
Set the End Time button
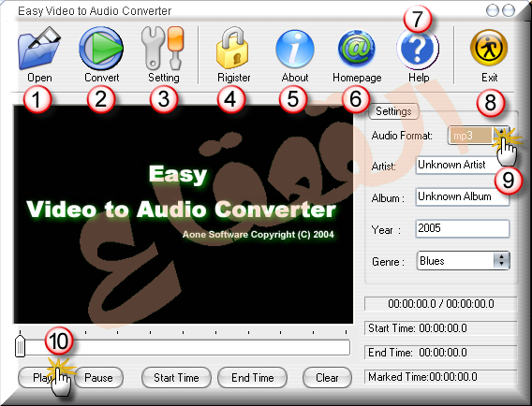[253, 378]
